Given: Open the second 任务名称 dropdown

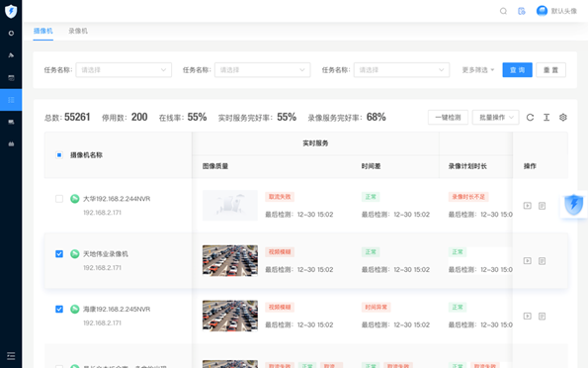Looking at the screenshot, I should pos(263,70).
